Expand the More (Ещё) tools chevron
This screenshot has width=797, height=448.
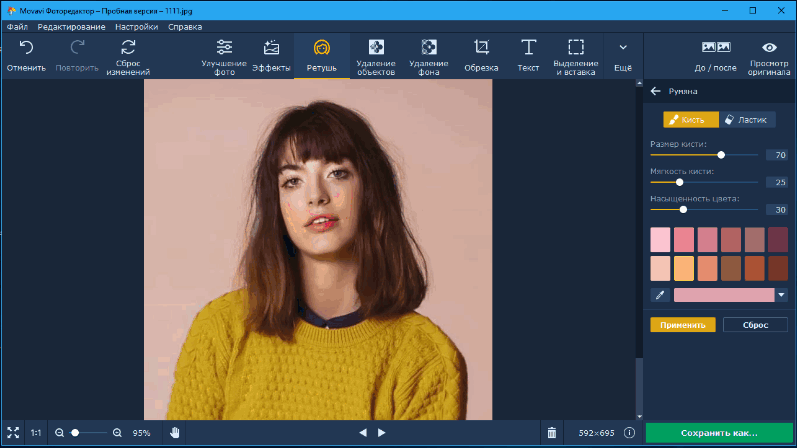[x=623, y=47]
